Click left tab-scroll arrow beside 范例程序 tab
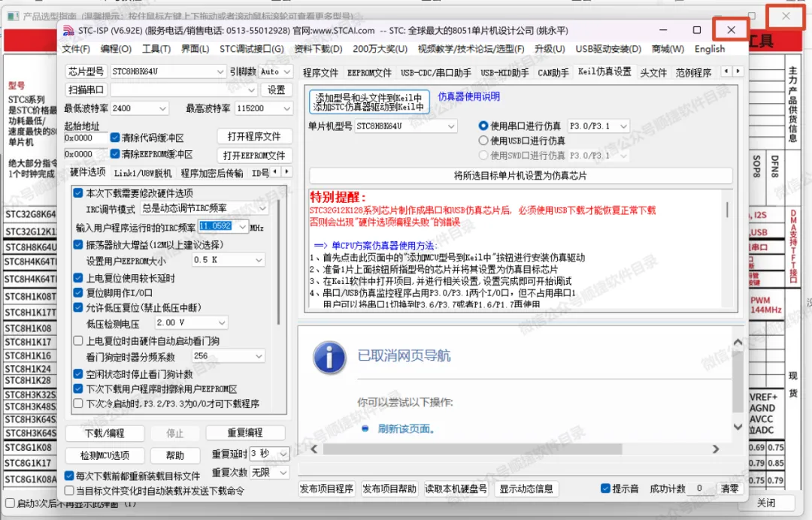Image resolution: width=812 pixels, height=520 pixels. pyautogui.click(x=726, y=71)
